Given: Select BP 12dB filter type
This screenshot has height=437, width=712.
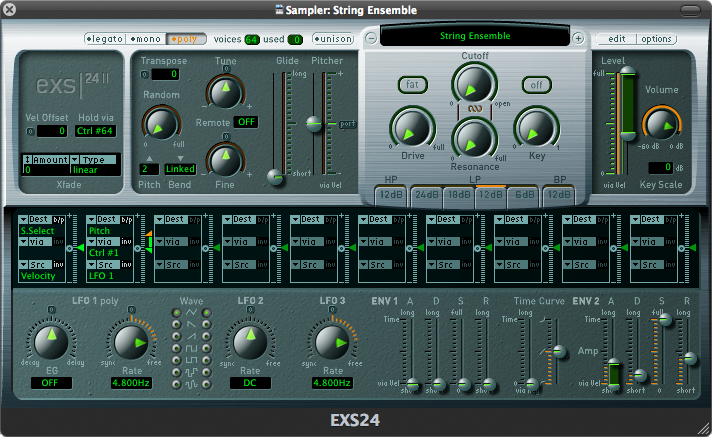Looking at the screenshot, I should pos(559,195).
